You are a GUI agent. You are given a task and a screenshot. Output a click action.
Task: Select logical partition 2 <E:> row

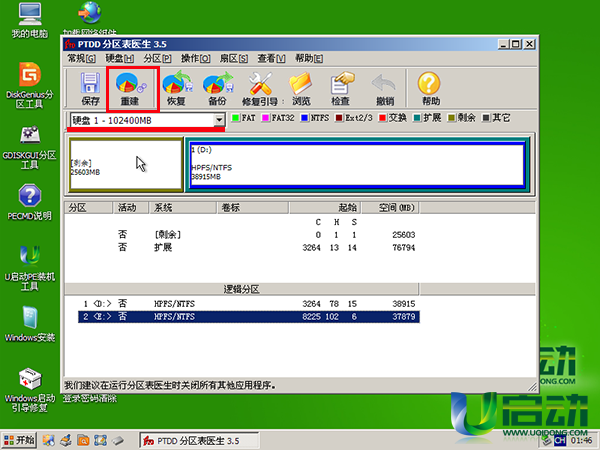249,316
